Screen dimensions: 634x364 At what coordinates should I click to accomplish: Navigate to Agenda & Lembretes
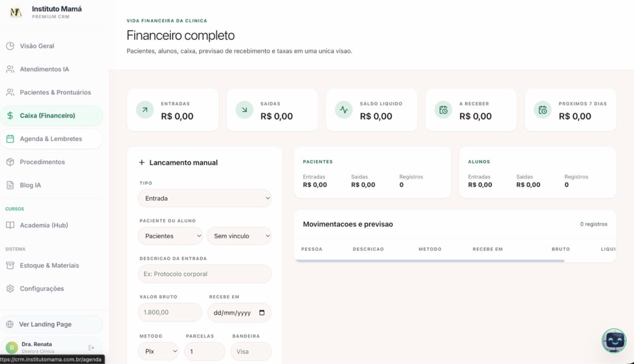[51, 139]
